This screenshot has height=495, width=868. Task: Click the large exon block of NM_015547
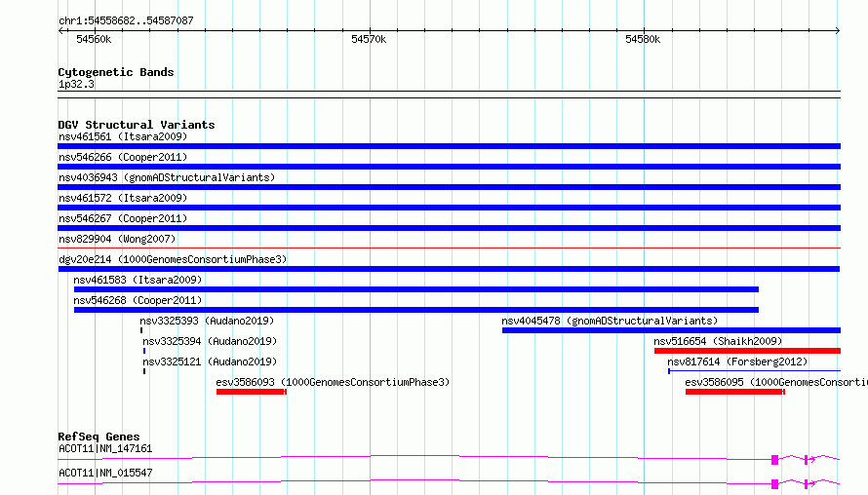coord(775,484)
